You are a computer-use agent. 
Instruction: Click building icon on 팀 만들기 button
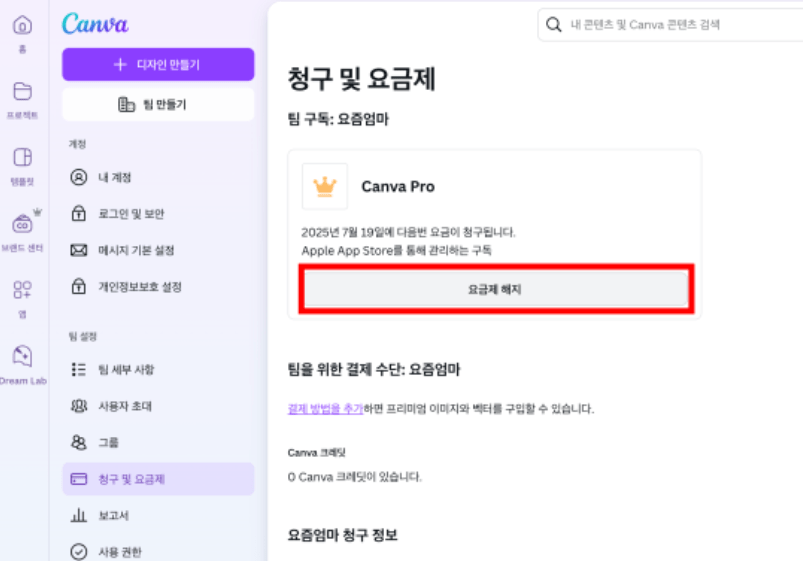[x=126, y=104]
